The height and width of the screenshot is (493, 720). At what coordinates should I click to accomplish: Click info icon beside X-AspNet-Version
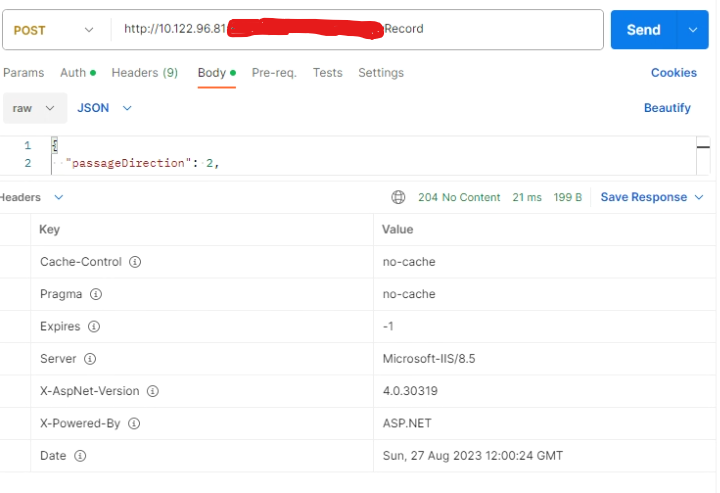point(153,391)
